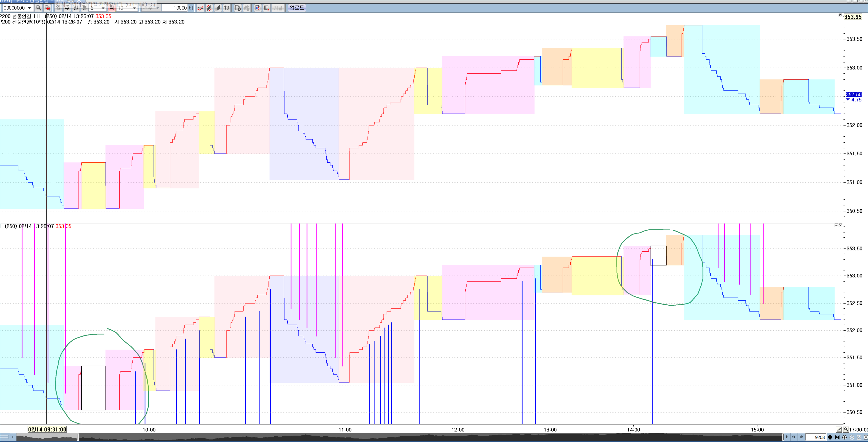Viewport: 868px width, 442px height.
Task: Expand the tick interval 10 dropdown
Action: [x=134, y=8]
